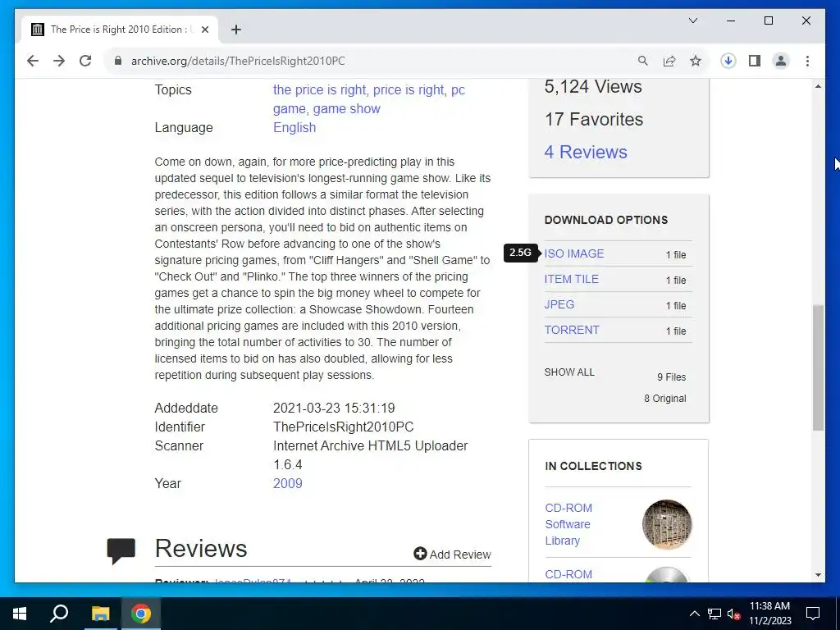Open the Windows Start menu
Screen dimensions: 840x630
[20, 614]
